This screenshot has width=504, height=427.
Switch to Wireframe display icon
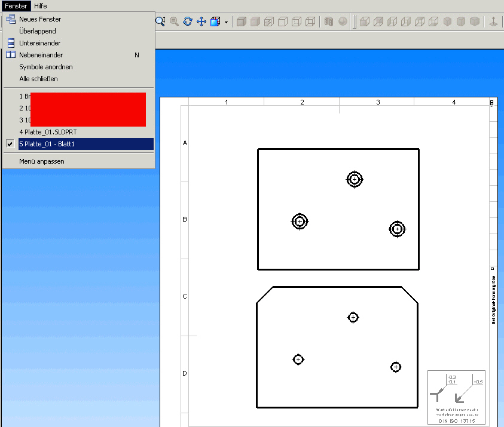310,21
